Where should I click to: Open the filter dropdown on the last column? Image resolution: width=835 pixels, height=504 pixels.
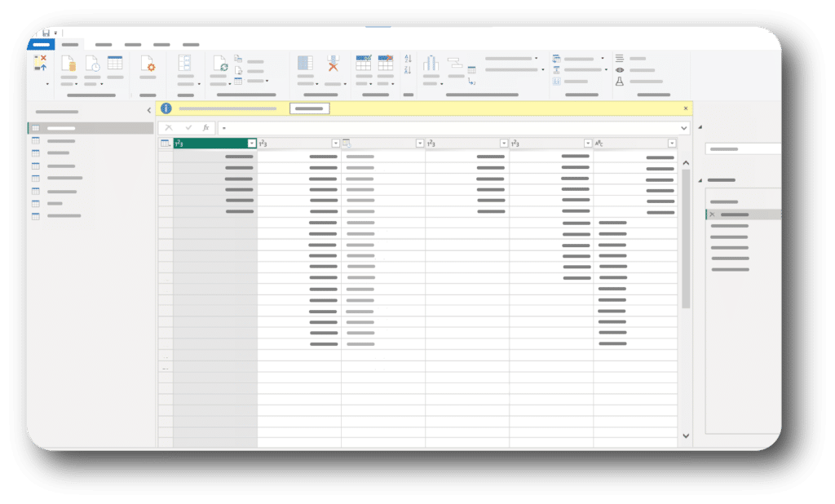(670, 143)
